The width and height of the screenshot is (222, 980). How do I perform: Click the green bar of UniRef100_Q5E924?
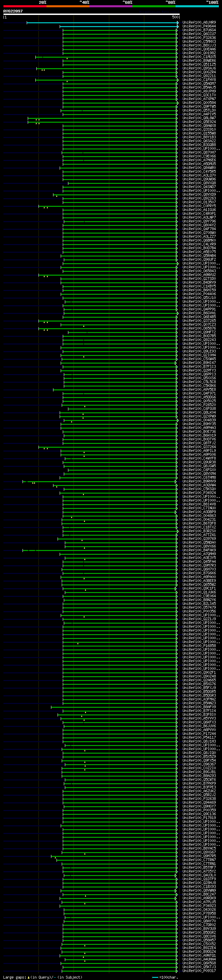coord(102,122)
